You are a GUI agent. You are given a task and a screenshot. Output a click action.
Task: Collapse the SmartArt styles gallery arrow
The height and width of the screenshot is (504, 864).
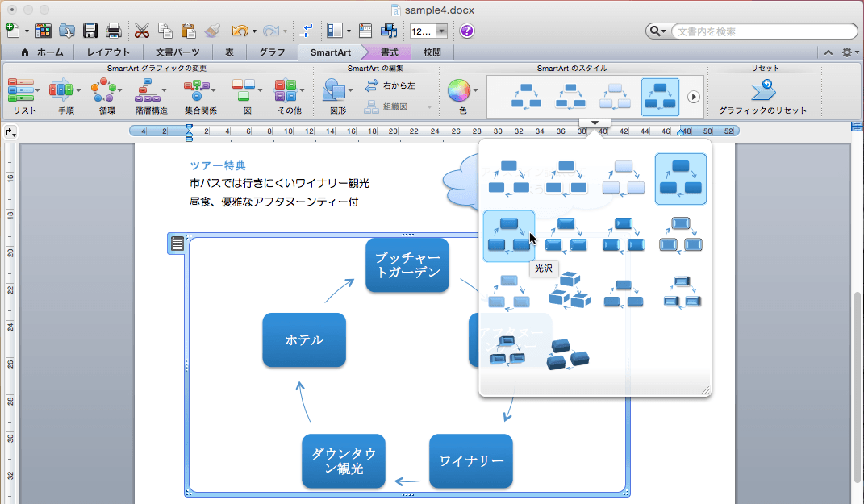(x=594, y=123)
